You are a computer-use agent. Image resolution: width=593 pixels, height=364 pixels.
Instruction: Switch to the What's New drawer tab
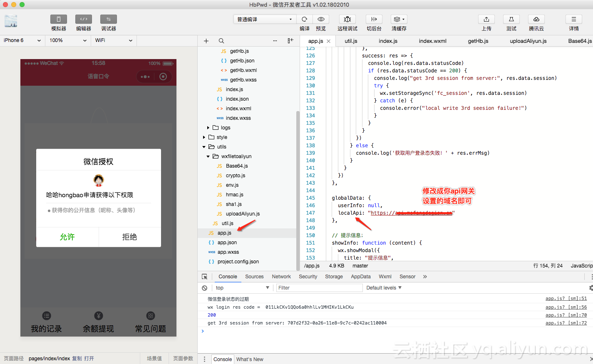coord(250,359)
